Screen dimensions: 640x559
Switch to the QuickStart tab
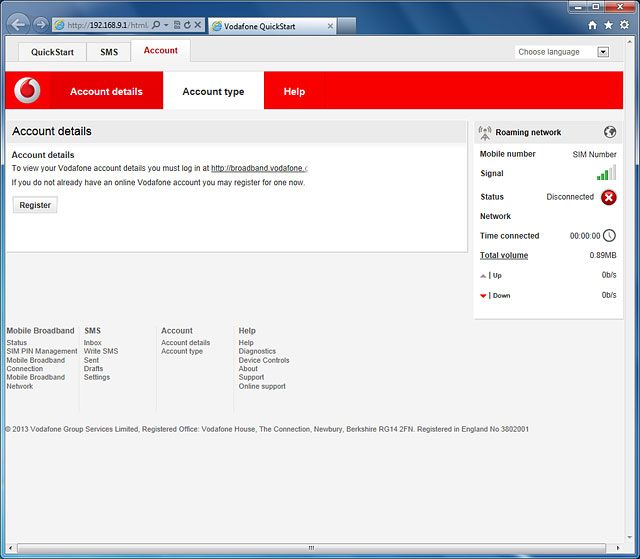pyautogui.click(x=52, y=52)
